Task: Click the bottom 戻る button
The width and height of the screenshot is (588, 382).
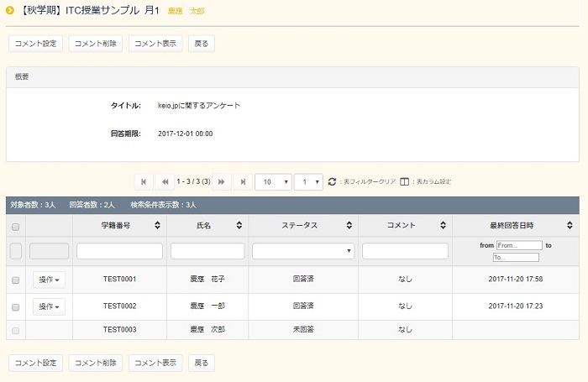Action: tap(201, 364)
